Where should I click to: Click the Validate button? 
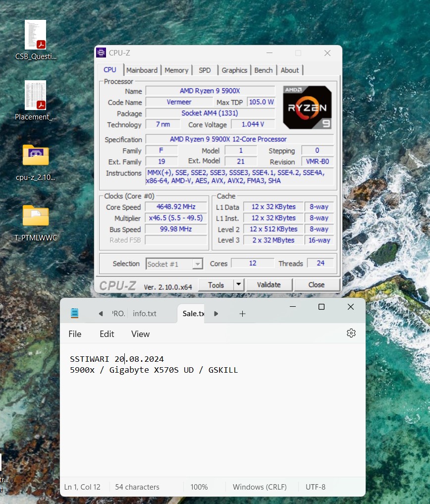click(269, 285)
